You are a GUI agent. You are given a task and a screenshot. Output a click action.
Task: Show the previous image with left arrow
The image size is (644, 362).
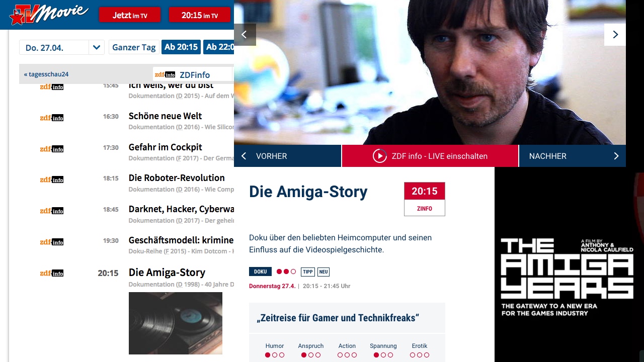pos(245,35)
